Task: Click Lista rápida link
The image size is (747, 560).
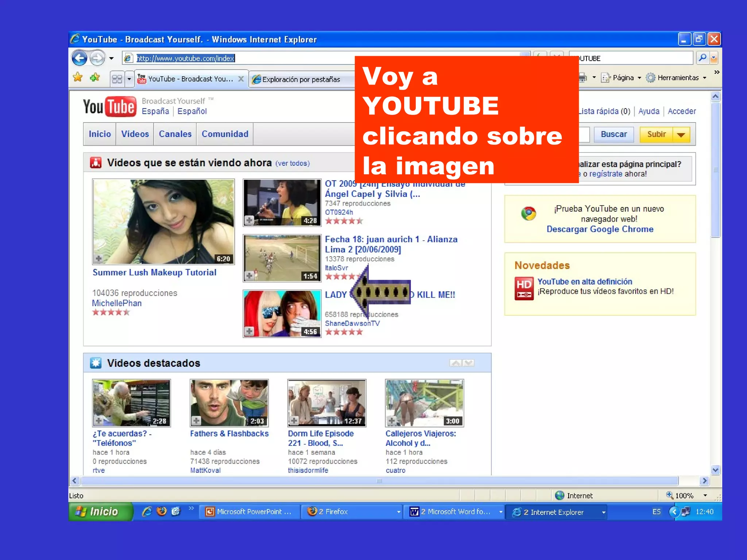Action: (x=599, y=111)
